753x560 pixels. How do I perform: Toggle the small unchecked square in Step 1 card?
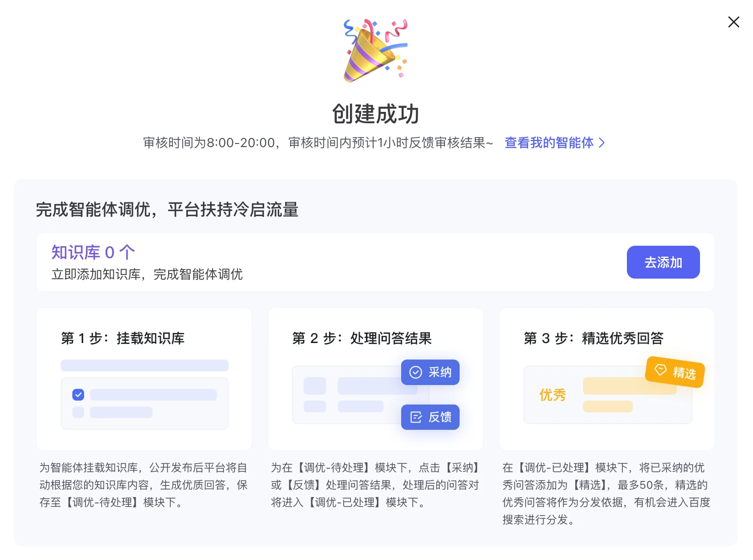click(78, 412)
